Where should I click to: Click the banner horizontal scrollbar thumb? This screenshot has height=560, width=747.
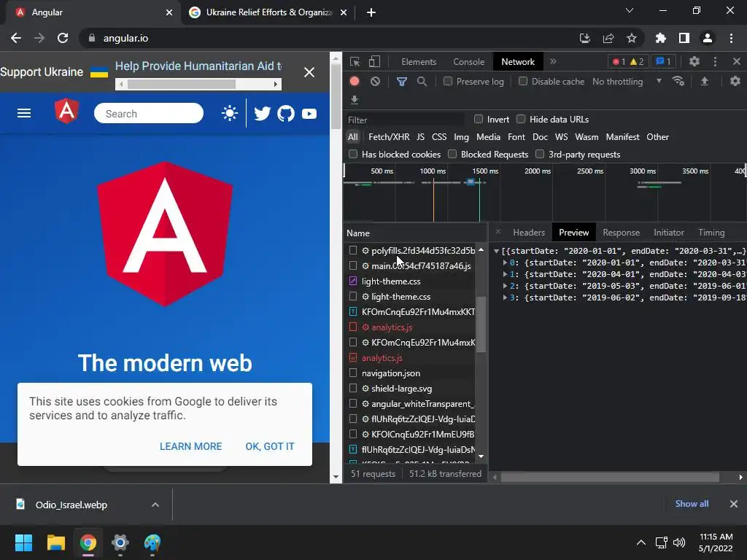click(182, 85)
